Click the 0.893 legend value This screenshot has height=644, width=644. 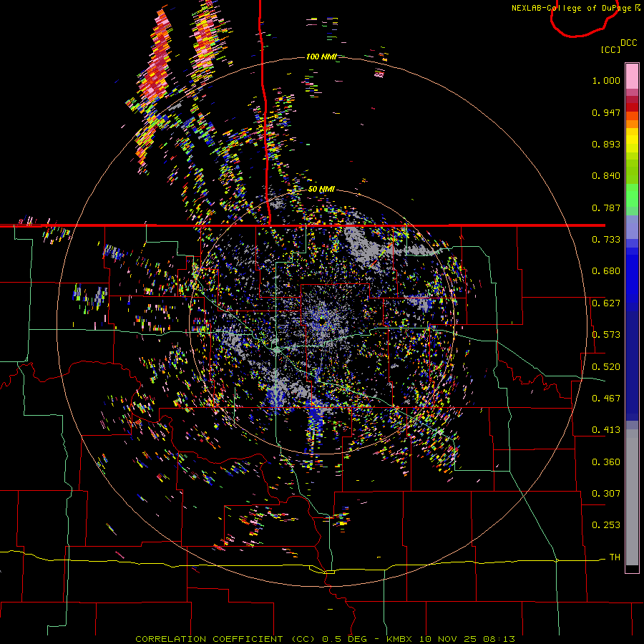606,144
